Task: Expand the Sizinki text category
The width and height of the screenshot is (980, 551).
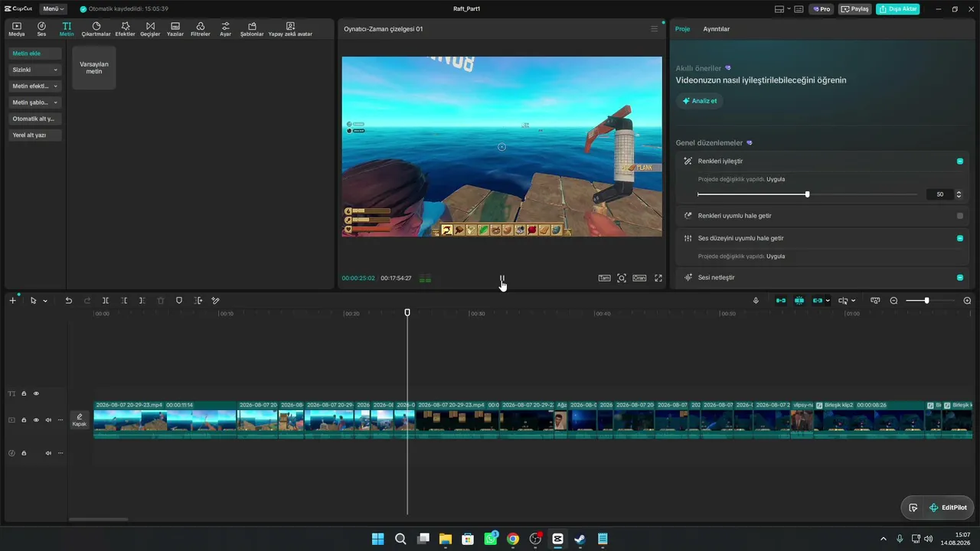Action: point(35,70)
